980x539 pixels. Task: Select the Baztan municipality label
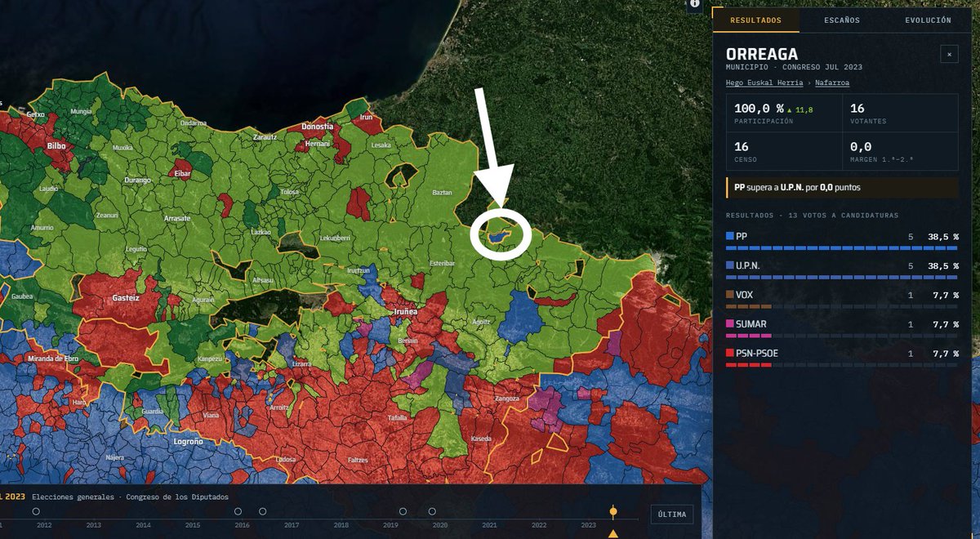point(442,193)
